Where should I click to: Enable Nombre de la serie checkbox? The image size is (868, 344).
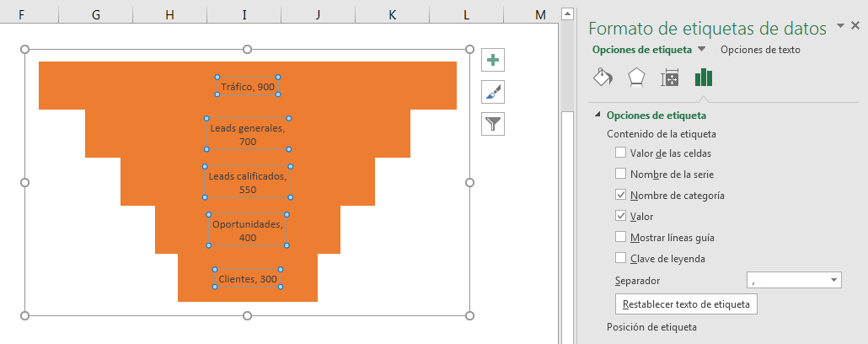[x=620, y=174]
